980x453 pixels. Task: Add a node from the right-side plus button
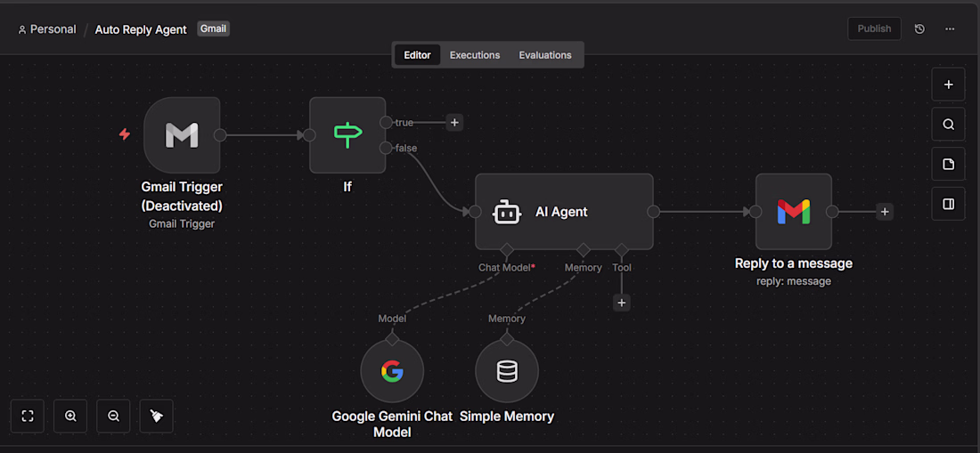pos(948,85)
